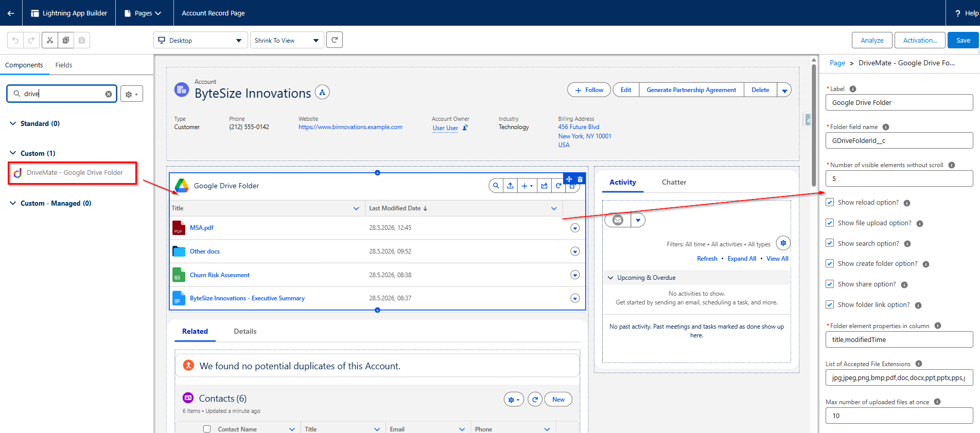Viewport: 980px width, 433px height.
Task: Change owner icon next to User User
Action: click(x=465, y=128)
